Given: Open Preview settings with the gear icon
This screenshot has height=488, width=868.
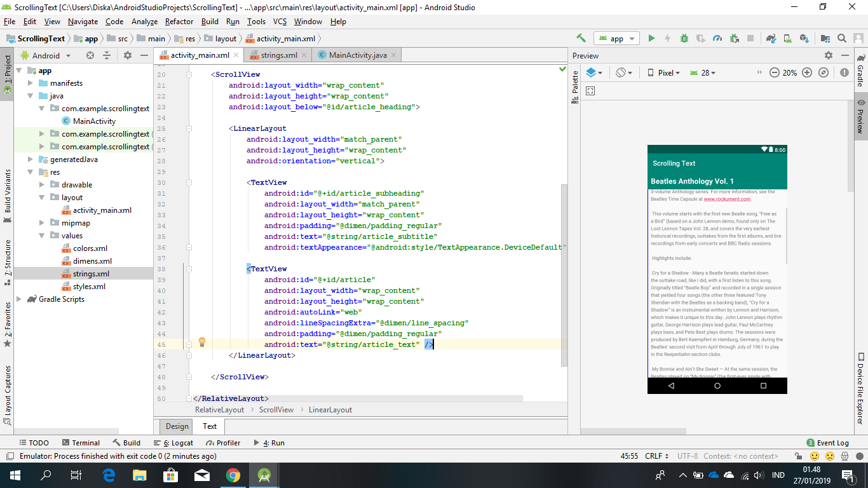Looking at the screenshot, I should coord(829,55).
